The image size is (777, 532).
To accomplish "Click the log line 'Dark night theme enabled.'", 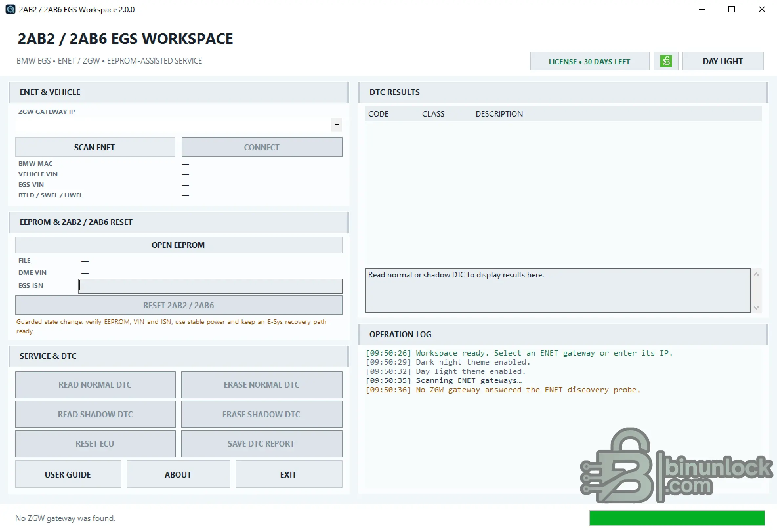I will (x=448, y=362).
